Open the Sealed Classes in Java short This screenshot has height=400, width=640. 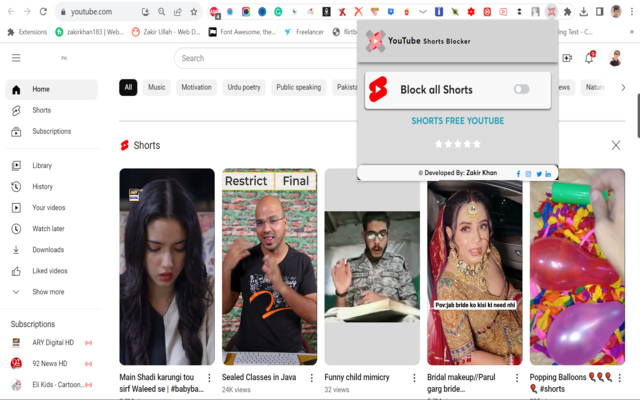click(x=269, y=267)
